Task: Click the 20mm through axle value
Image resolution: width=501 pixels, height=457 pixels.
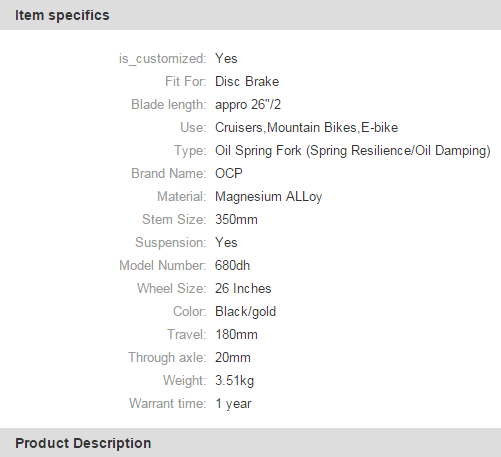Action: point(233,358)
